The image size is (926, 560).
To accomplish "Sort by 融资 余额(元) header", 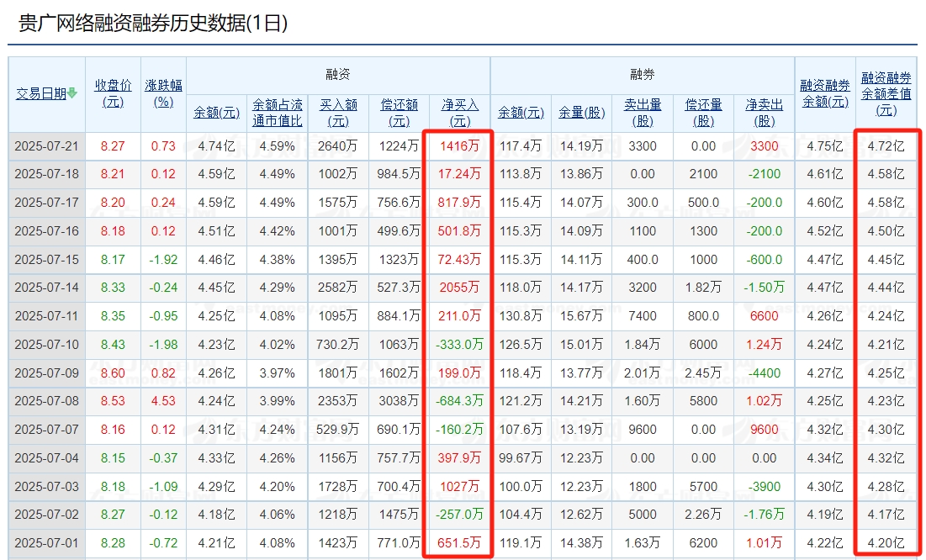I will (217, 113).
